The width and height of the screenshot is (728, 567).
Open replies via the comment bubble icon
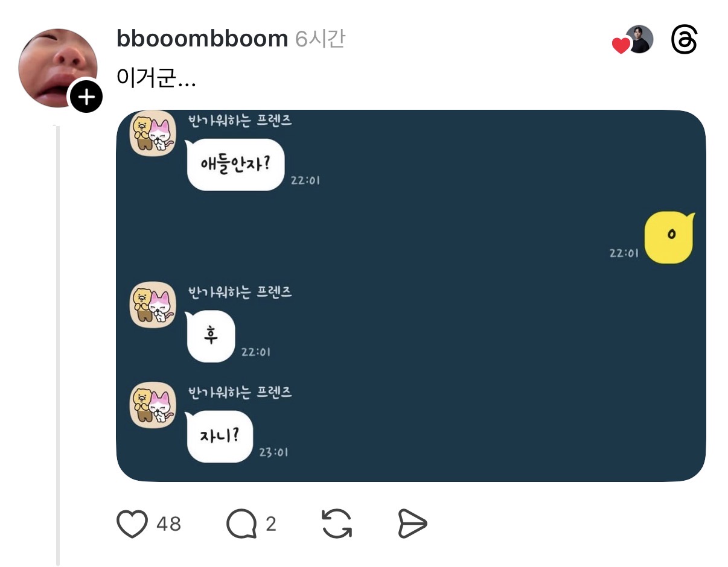click(x=241, y=524)
